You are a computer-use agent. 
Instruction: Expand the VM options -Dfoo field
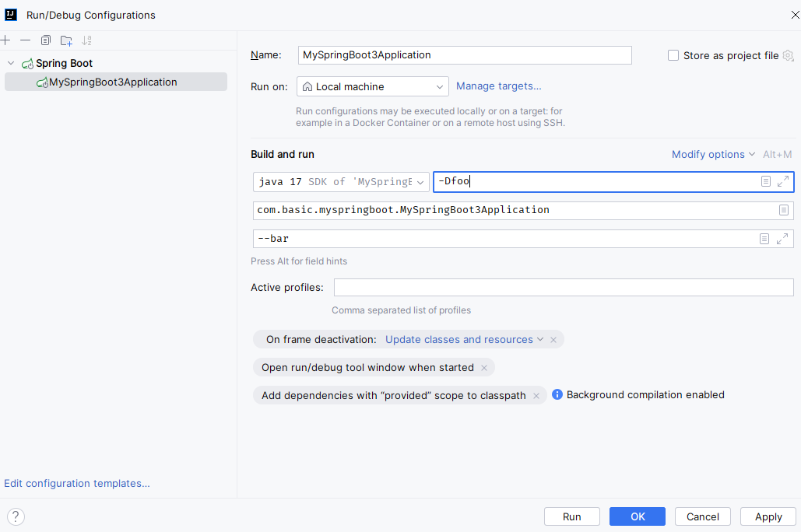[783, 181]
